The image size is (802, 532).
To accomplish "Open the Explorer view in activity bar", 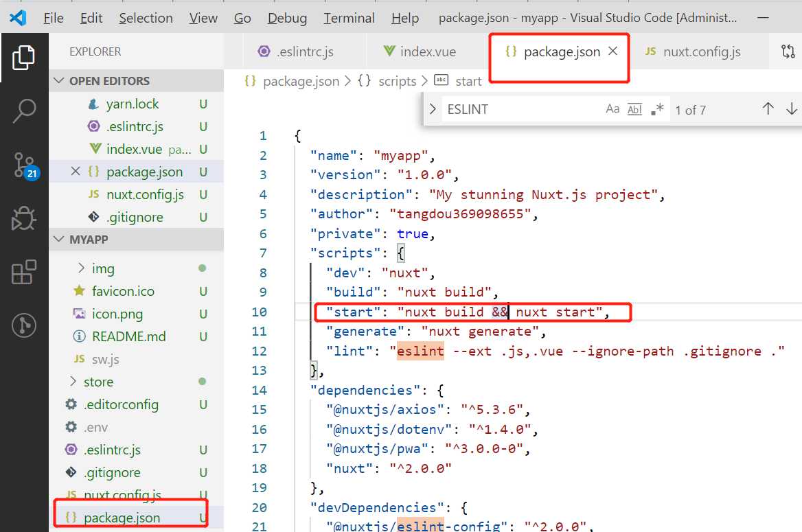I will pos(23,57).
